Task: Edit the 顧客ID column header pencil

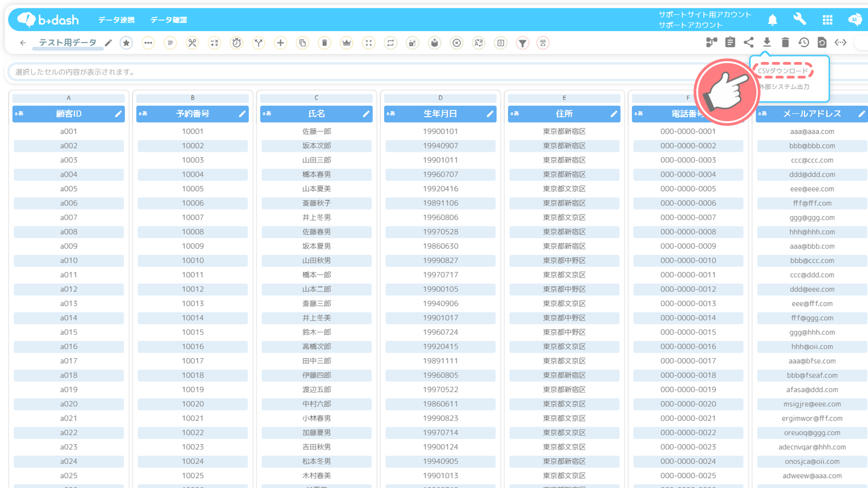Action: click(118, 114)
